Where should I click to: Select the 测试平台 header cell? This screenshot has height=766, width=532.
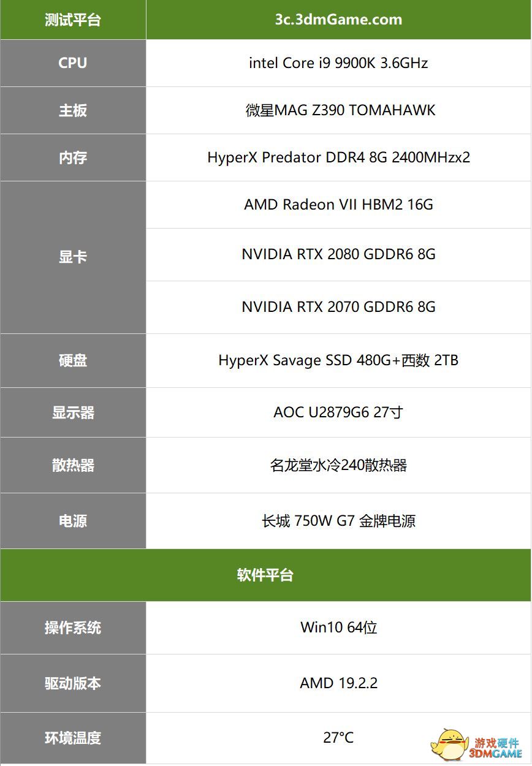73,20
